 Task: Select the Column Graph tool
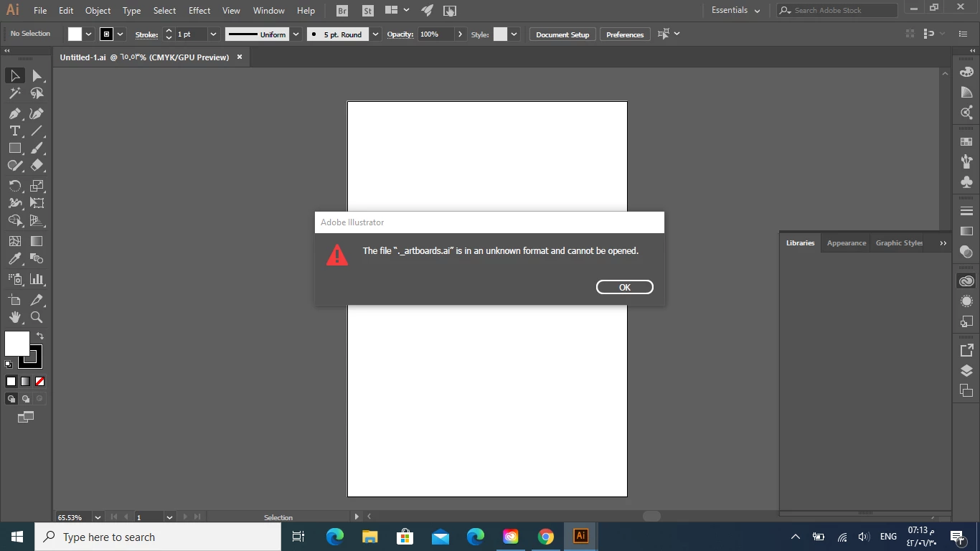(x=37, y=279)
